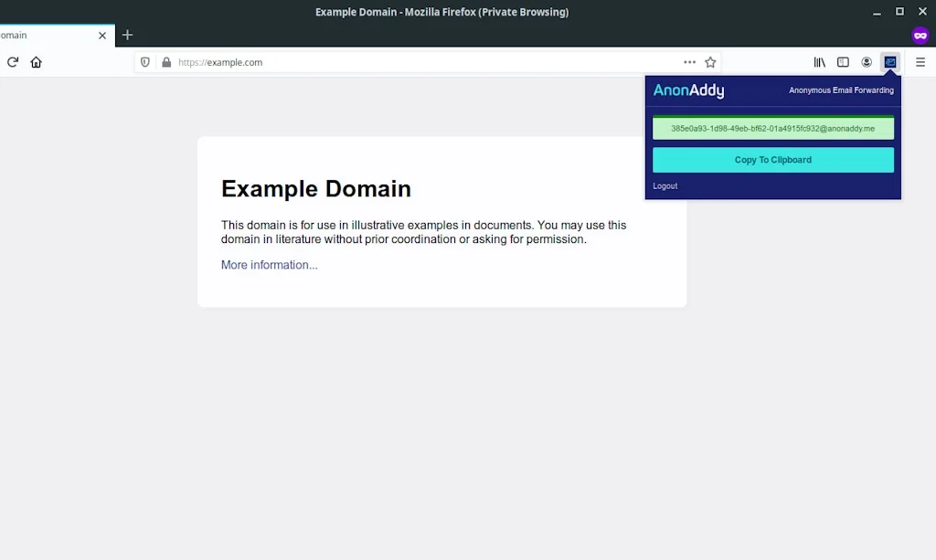Show site security info via the padlock
The height and width of the screenshot is (560, 936).
pos(165,62)
